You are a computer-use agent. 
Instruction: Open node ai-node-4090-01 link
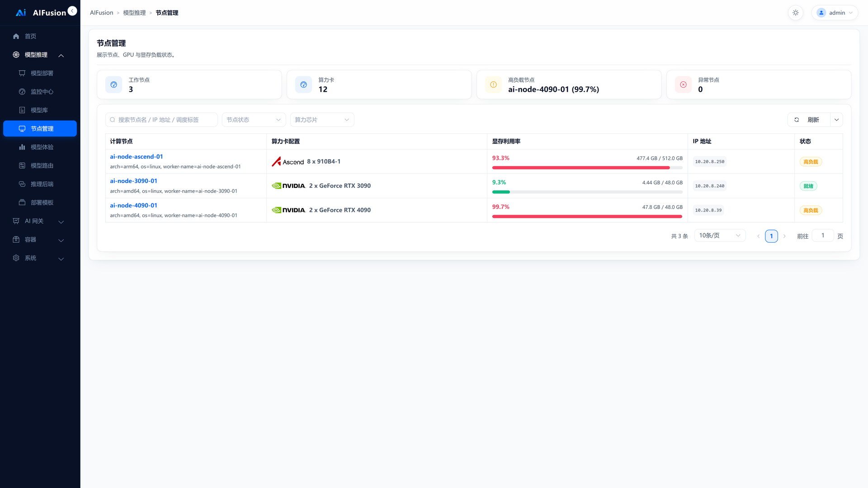click(134, 206)
